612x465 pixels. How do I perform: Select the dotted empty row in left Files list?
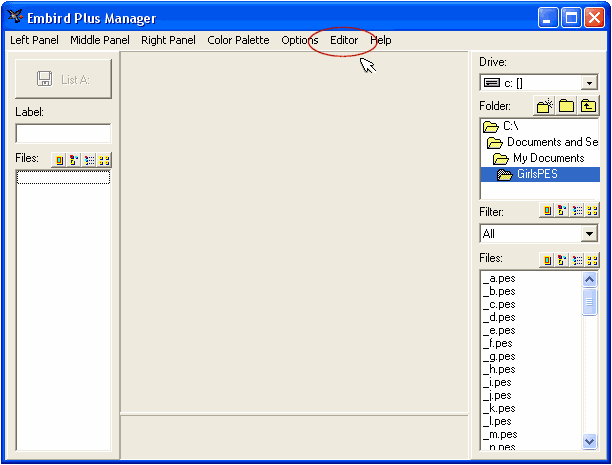(63, 178)
